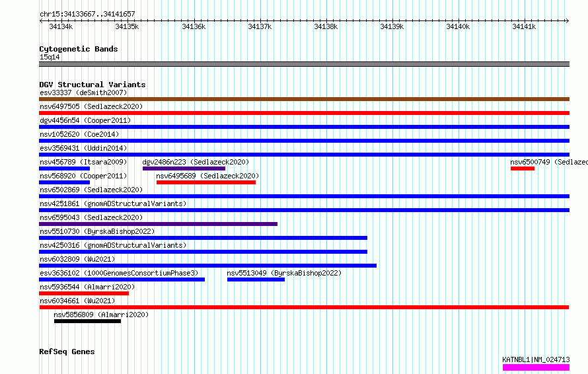
Task: Click the gray 15q14 cytogenetic band bar
Action: [x=304, y=64]
